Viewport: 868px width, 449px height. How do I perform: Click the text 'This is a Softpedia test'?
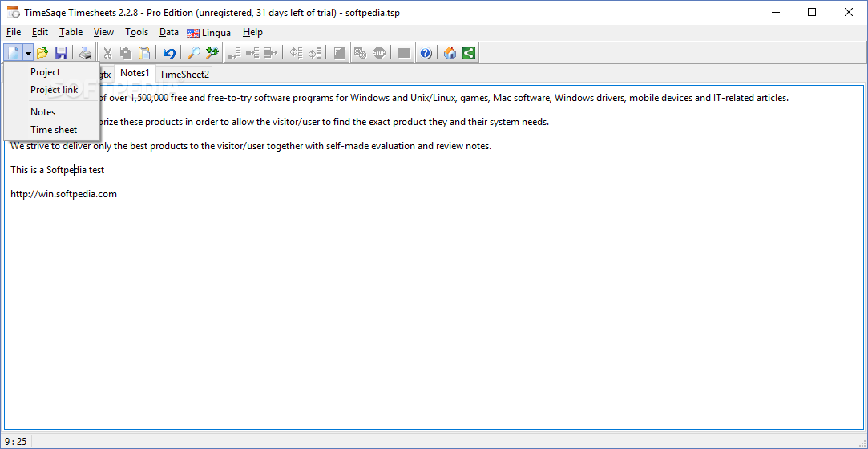pos(58,170)
